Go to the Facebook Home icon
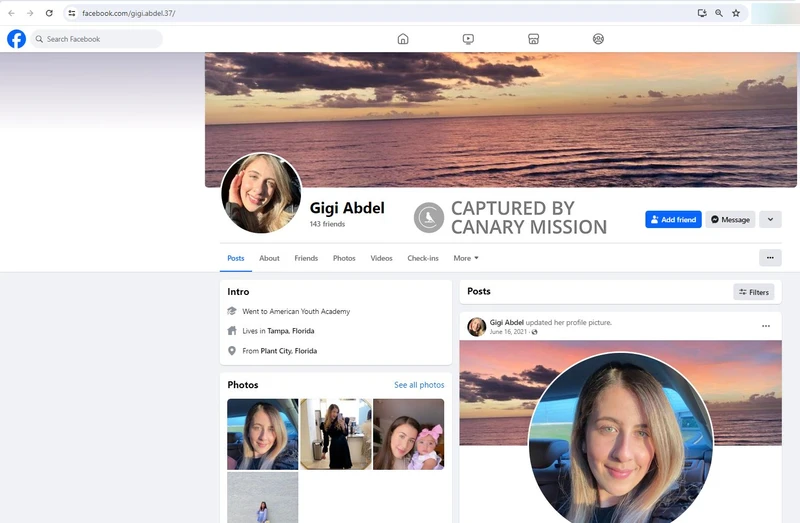 tap(403, 39)
